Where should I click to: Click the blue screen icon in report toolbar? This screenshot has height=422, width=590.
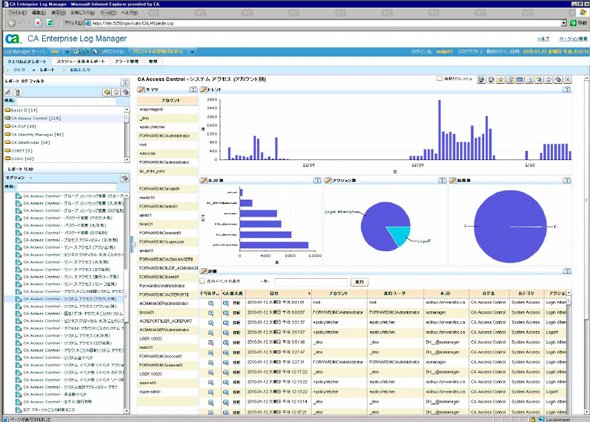coord(520,80)
